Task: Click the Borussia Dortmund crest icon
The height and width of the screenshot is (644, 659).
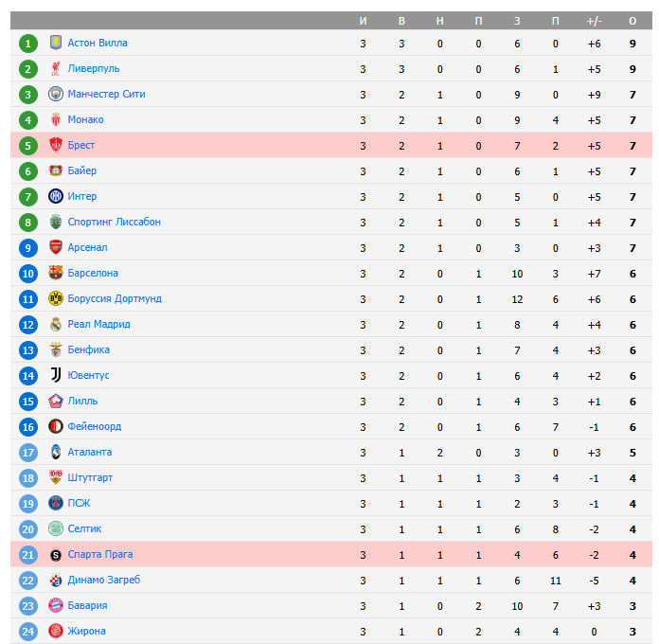Action: [55, 298]
